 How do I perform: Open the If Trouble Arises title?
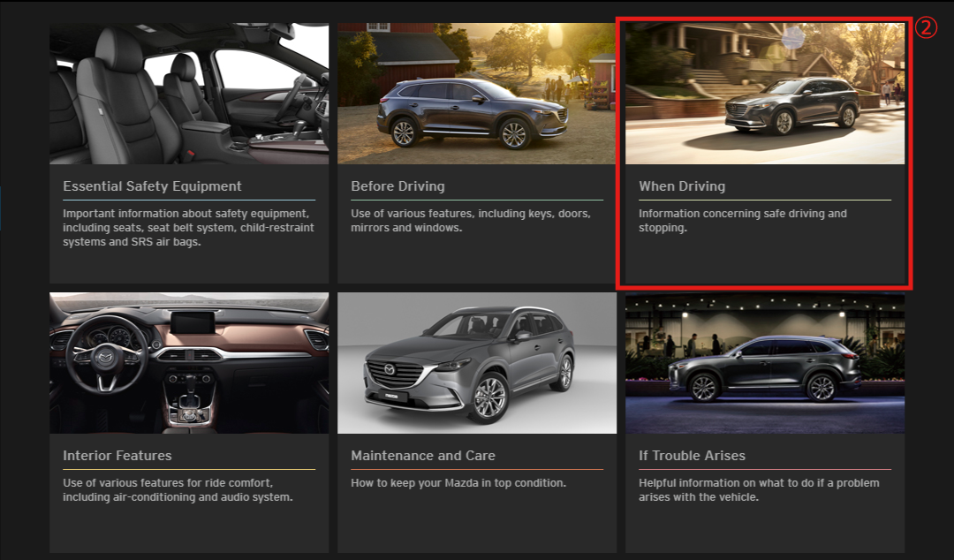(x=692, y=456)
